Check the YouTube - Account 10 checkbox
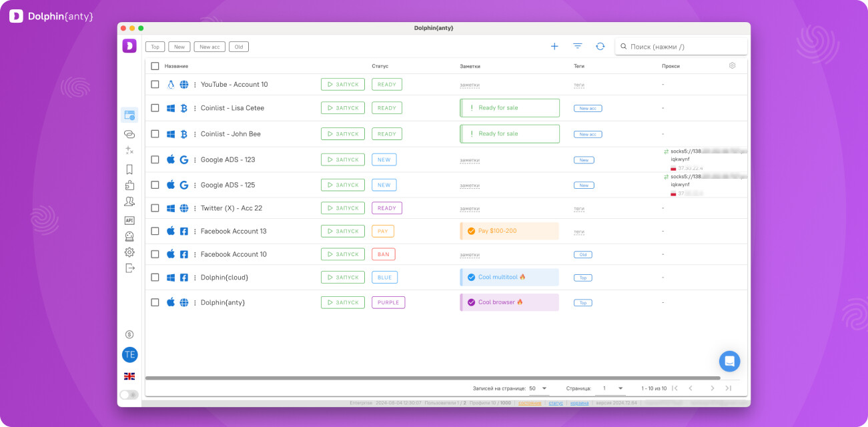Image resolution: width=868 pixels, height=427 pixels. (155, 85)
